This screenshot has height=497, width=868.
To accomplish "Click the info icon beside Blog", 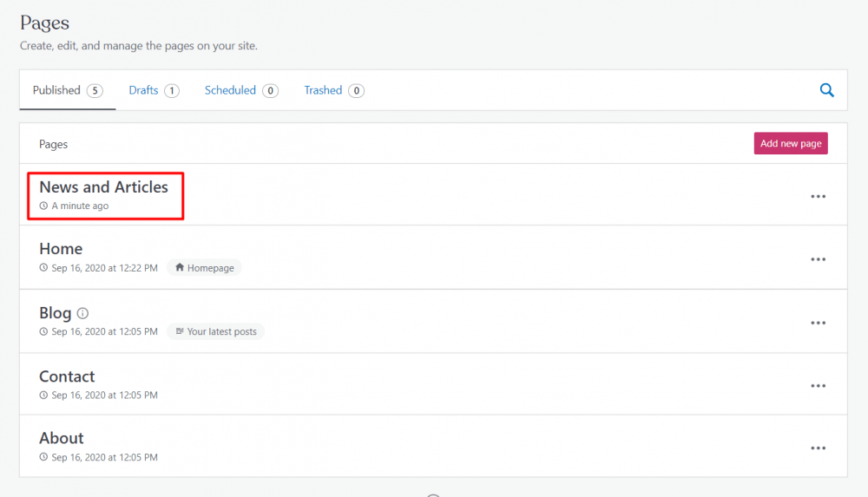I will pyautogui.click(x=83, y=313).
